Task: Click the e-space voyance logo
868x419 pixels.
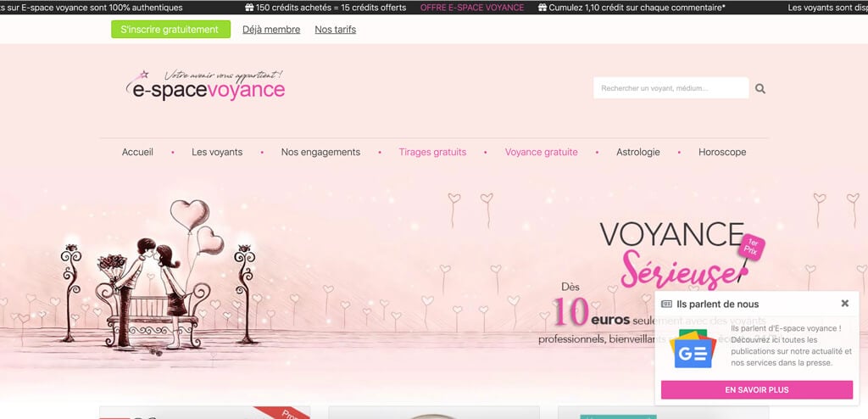Action: pyautogui.click(x=205, y=86)
